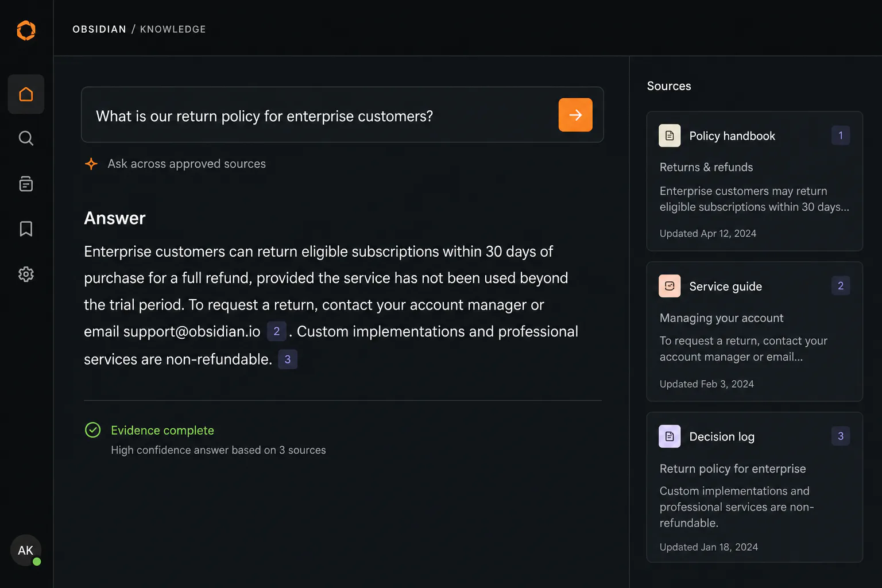This screenshot has width=882, height=588.
Task: Click number badge 1 on the Policy handbook card
Action: coord(841,136)
